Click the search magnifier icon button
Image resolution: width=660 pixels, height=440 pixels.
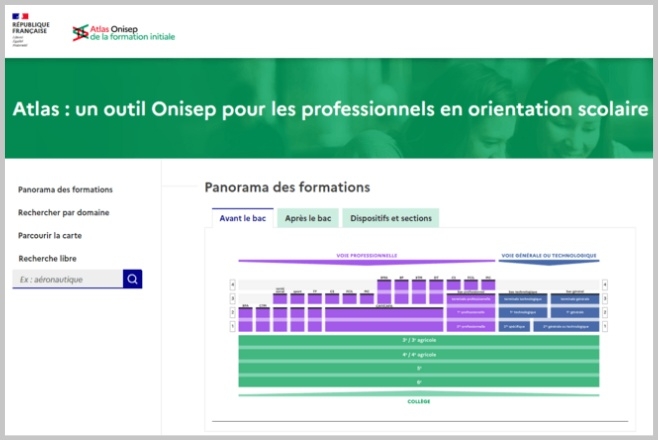132,279
